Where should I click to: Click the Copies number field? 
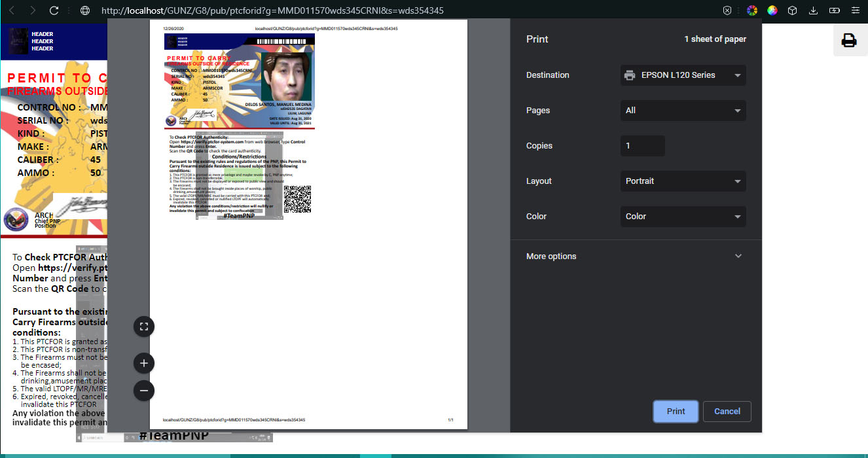(x=642, y=146)
